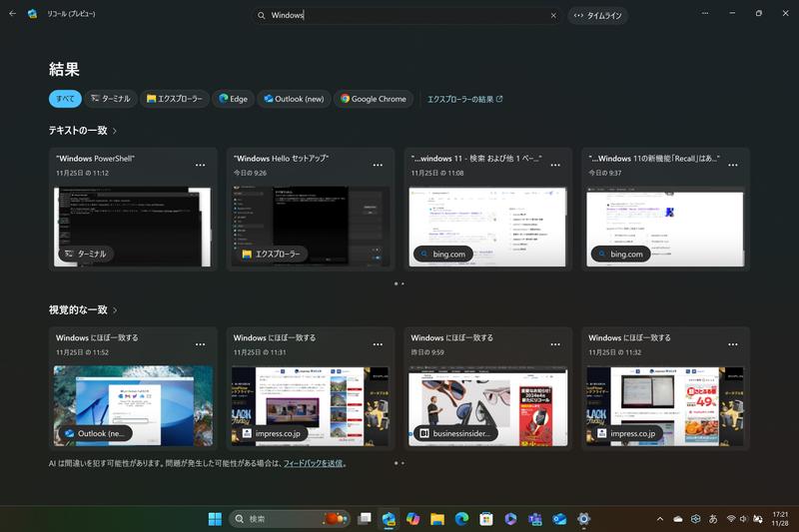
Task: Launch Copilot from the taskbar
Action: [x=412, y=519]
